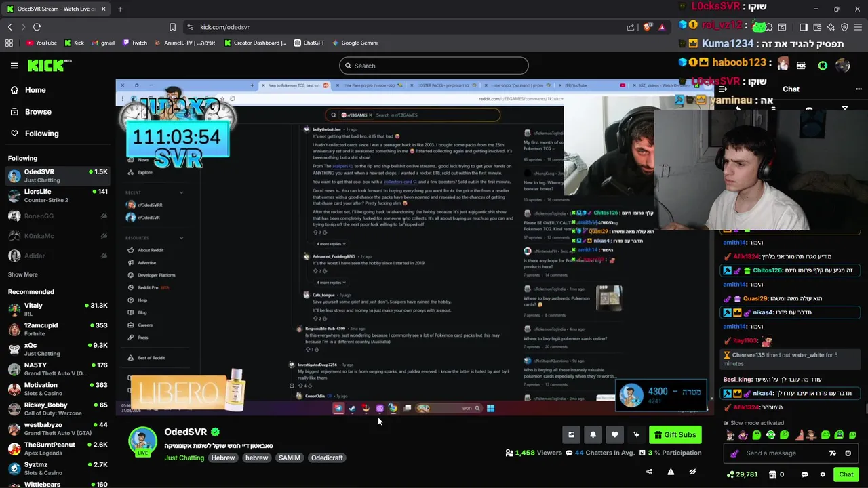Open the browser share page icon
The width and height of the screenshot is (868, 488).
(631, 27)
